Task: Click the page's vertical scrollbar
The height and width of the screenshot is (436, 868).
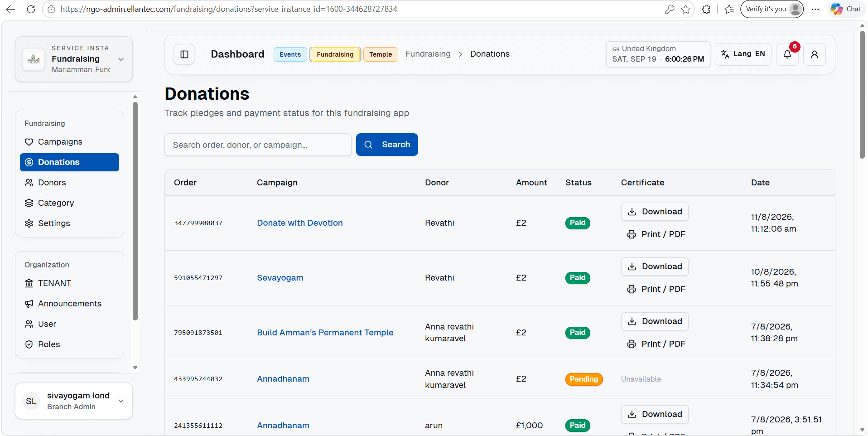Action: point(862,95)
